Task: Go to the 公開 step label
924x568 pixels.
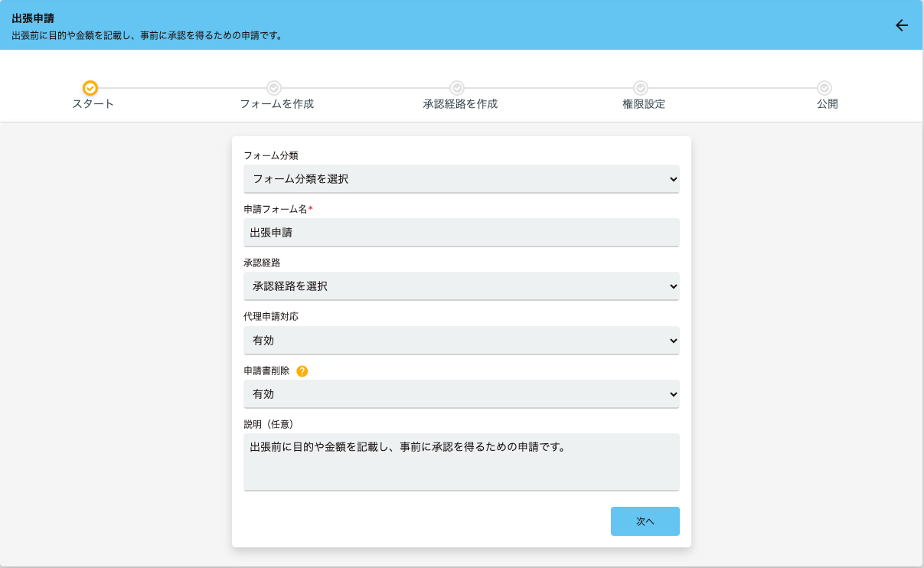Action: tap(827, 104)
